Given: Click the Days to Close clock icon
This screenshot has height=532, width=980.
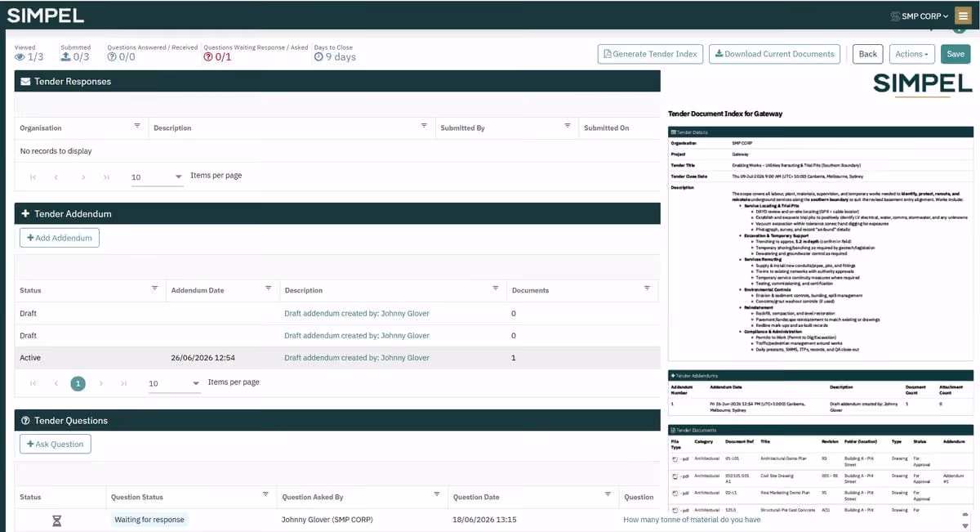Looking at the screenshot, I should [319, 57].
